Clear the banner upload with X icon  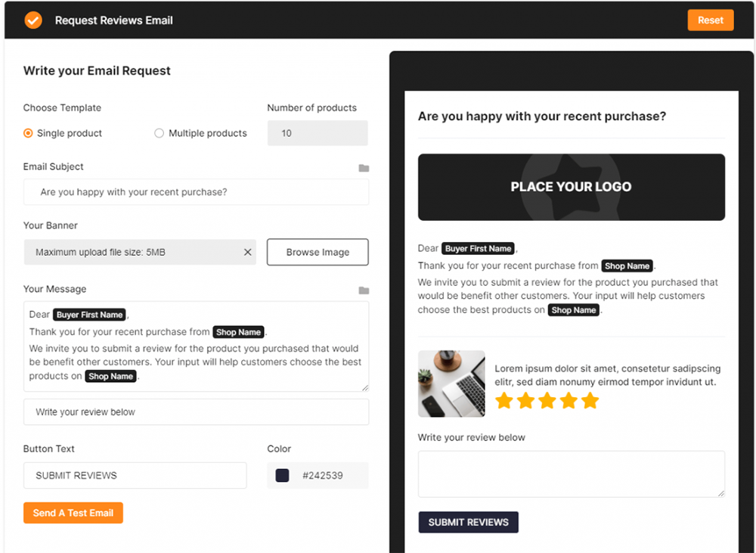click(x=247, y=252)
